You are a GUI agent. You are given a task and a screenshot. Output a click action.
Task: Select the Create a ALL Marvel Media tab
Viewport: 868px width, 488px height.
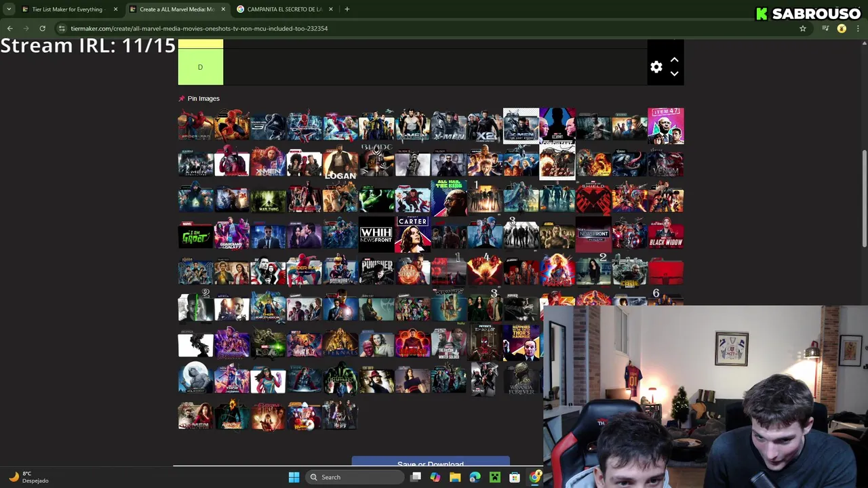pos(176,9)
